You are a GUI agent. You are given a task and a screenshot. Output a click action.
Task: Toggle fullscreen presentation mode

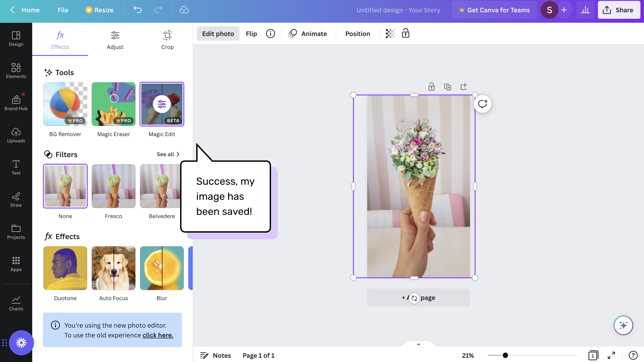pos(611,355)
